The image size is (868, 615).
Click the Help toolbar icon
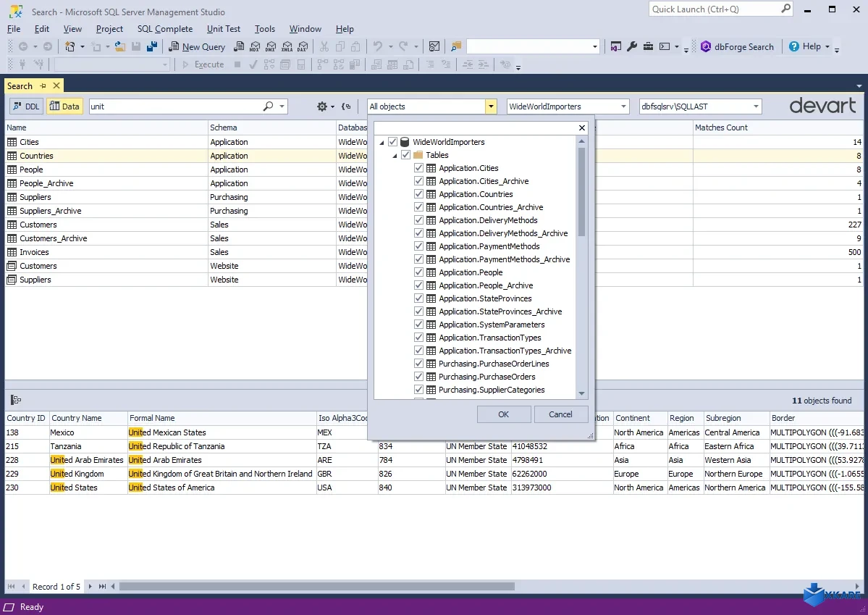point(794,46)
